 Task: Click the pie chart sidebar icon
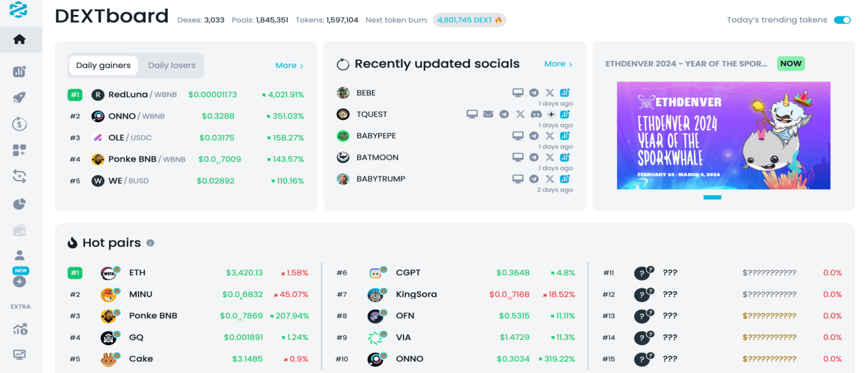coord(19,204)
